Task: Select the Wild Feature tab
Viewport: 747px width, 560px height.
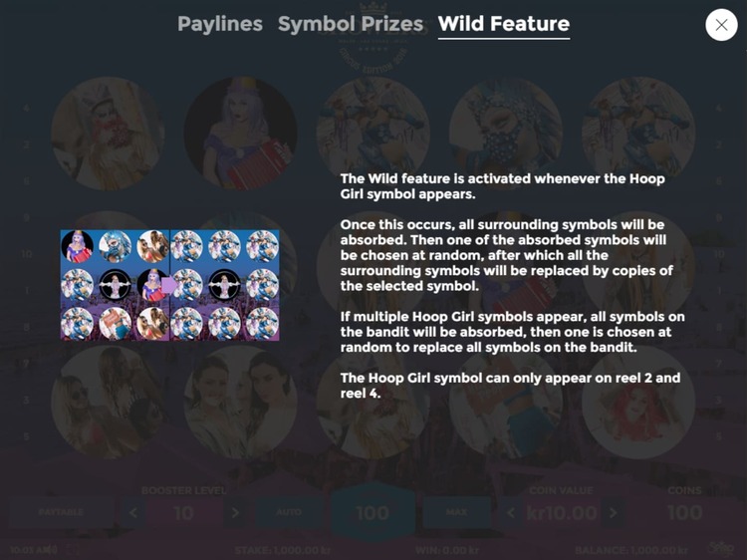Action: (x=504, y=24)
